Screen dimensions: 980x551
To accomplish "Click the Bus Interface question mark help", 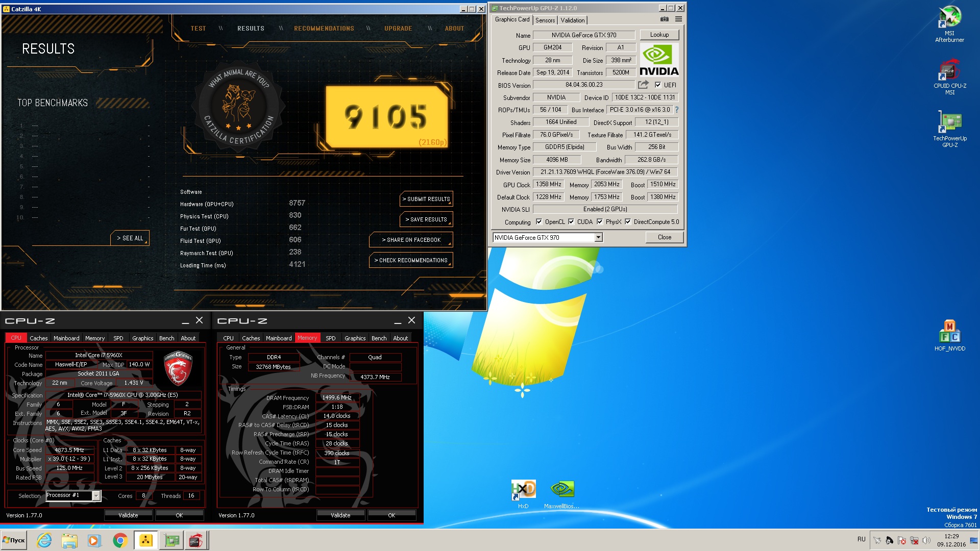I will tap(677, 110).
